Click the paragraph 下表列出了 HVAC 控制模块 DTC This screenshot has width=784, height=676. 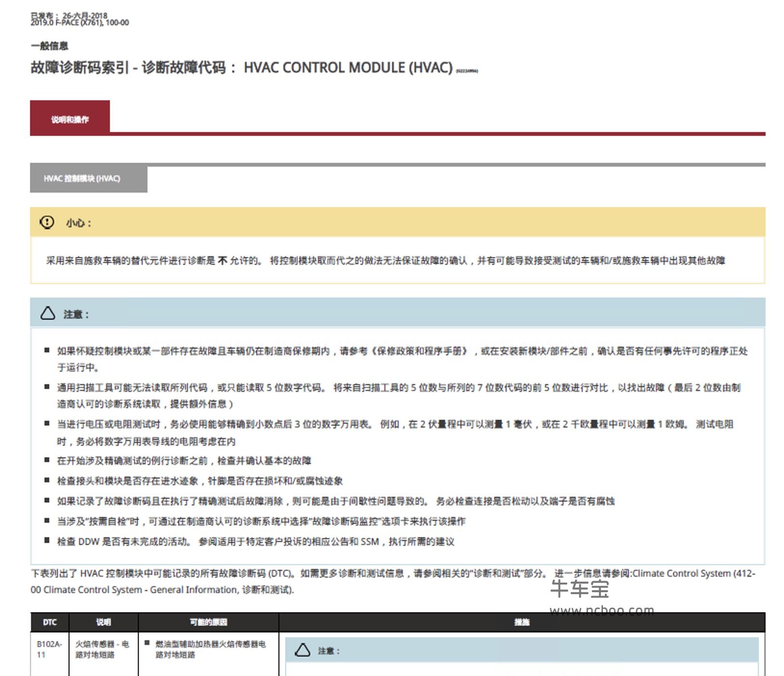pyautogui.click(x=393, y=582)
